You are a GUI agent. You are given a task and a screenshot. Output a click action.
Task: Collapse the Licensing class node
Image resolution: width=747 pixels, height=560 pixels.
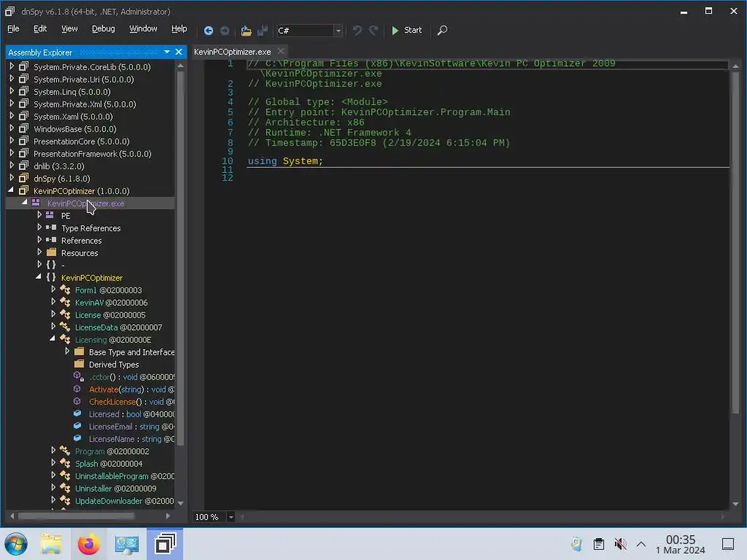pos(53,338)
